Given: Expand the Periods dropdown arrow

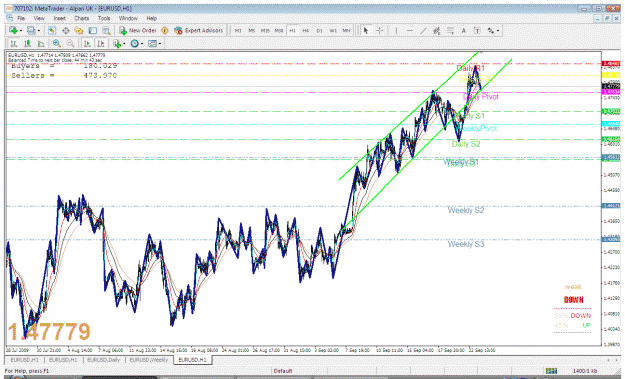Looking at the screenshot, I should (142, 44).
